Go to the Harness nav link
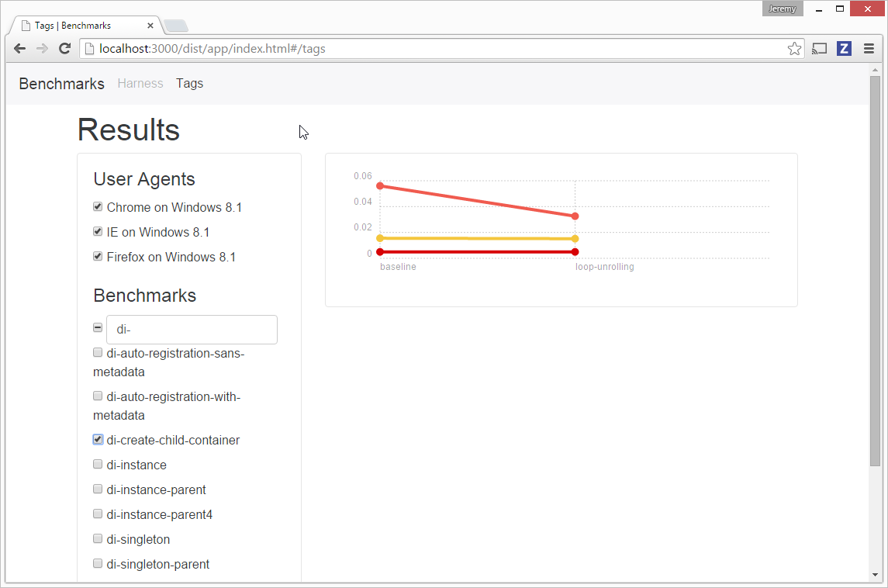The width and height of the screenshot is (888, 588). tap(140, 83)
